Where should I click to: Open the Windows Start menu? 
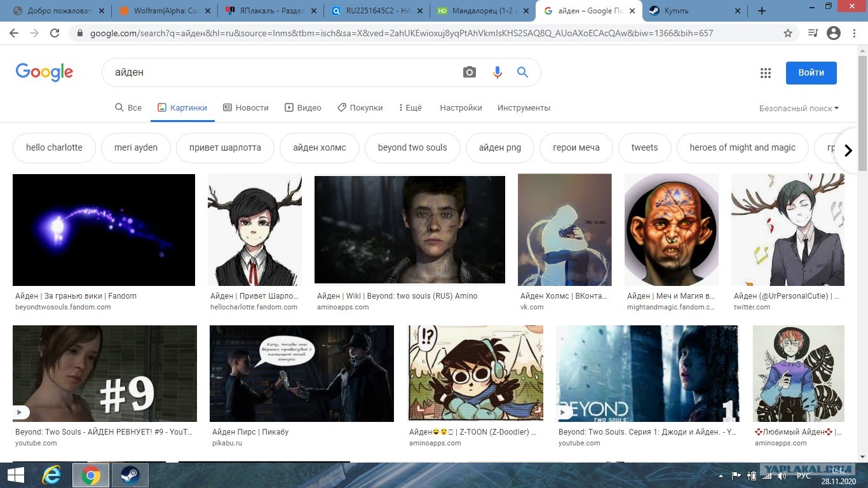point(15,475)
